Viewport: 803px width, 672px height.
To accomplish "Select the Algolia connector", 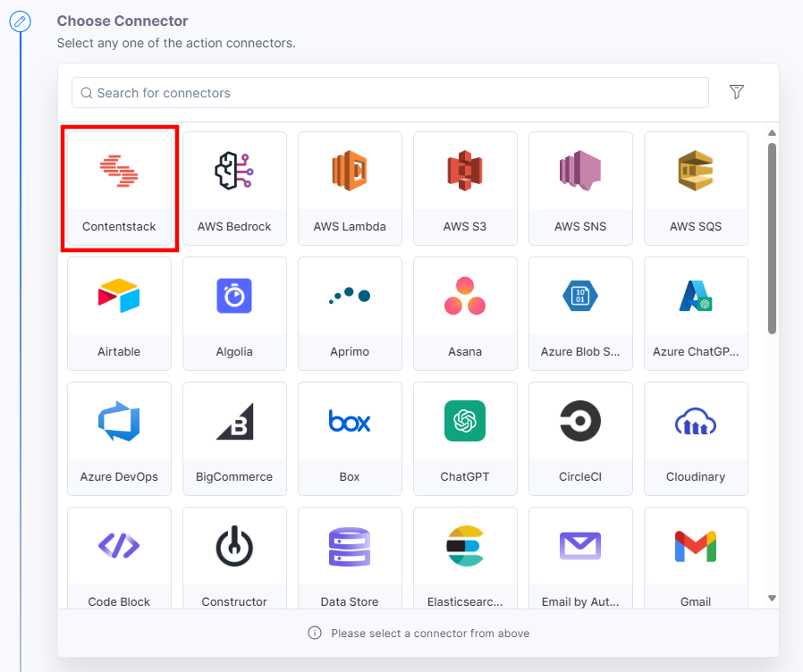I will tap(234, 314).
